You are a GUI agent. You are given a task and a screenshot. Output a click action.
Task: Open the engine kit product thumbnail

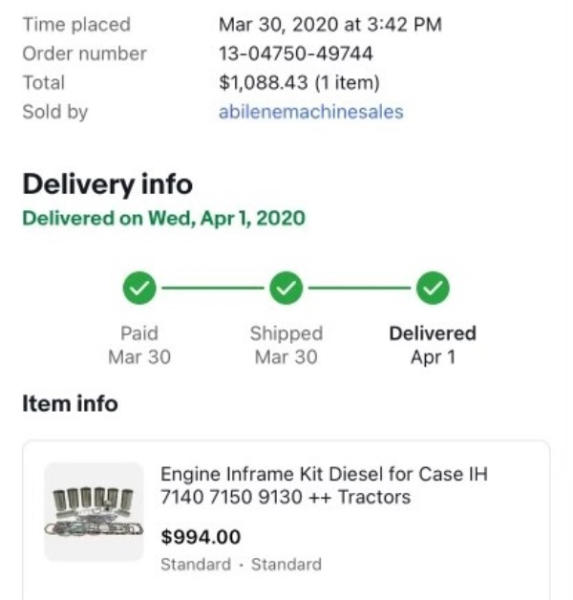tap(94, 511)
